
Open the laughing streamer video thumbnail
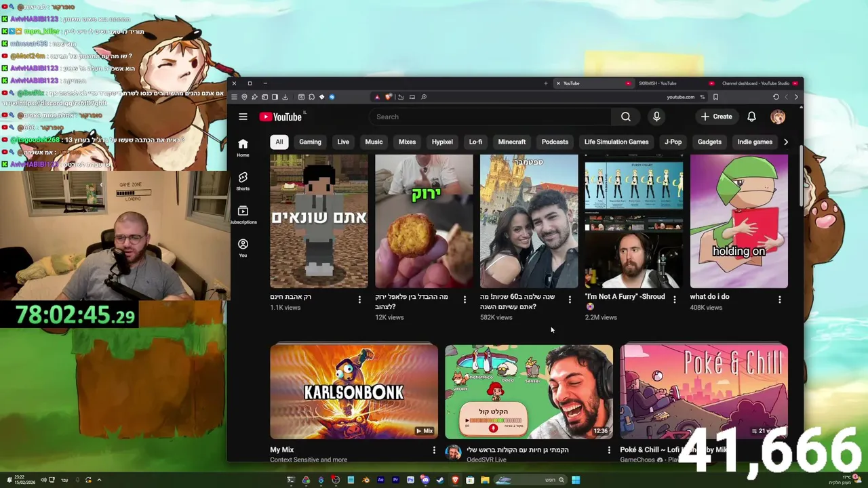click(x=529, y=392)
